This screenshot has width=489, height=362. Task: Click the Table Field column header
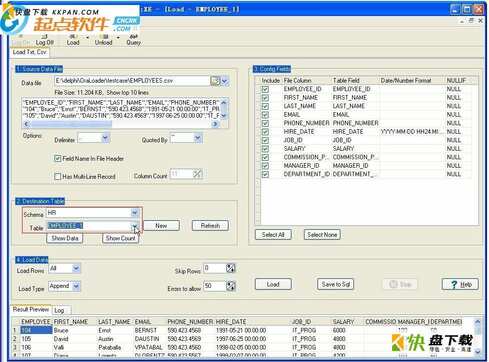click(x=355, y=80)
